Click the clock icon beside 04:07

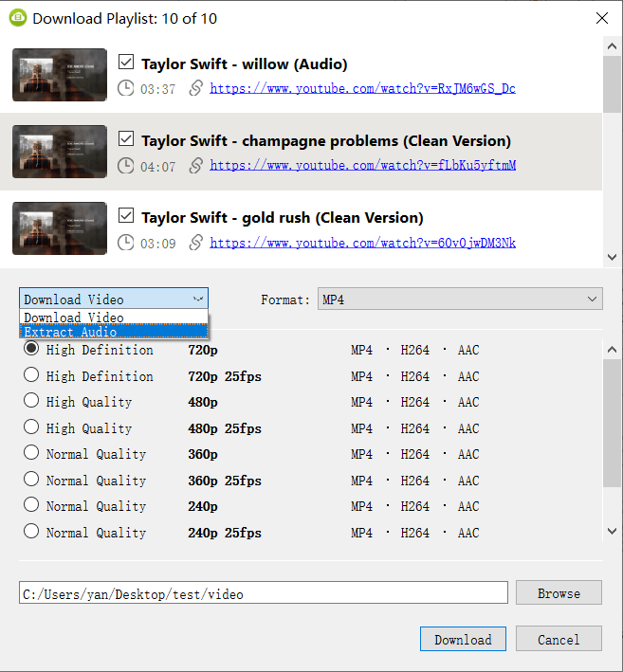(x=125, y=166)
